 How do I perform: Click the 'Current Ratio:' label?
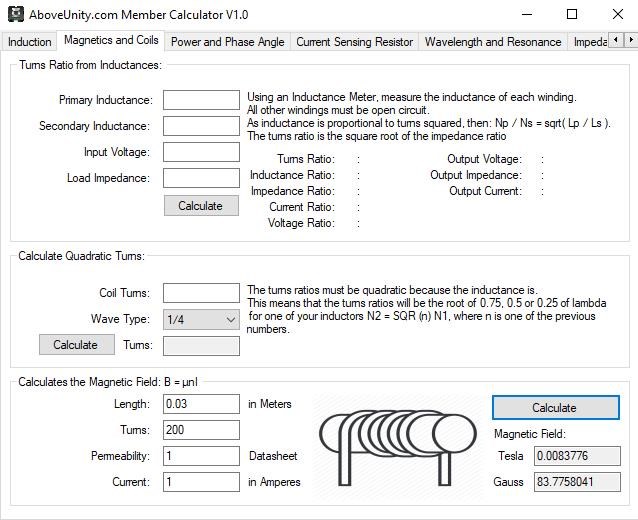[302, 207]
